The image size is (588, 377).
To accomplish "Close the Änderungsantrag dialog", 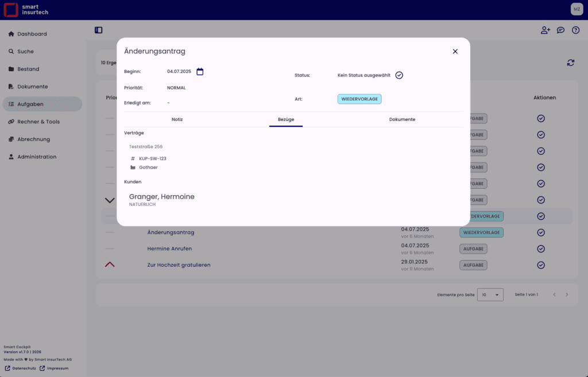I will tap(455, 52).
